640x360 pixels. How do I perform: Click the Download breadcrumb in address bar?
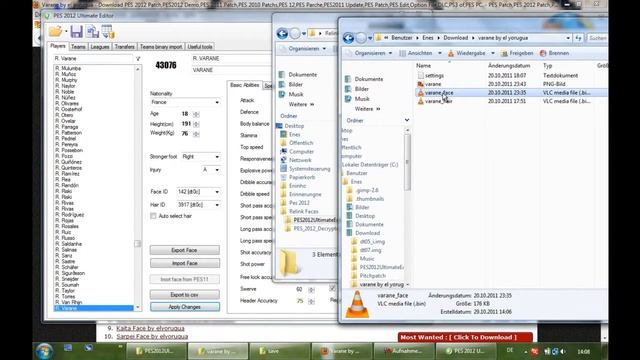[x=456, y=38]
